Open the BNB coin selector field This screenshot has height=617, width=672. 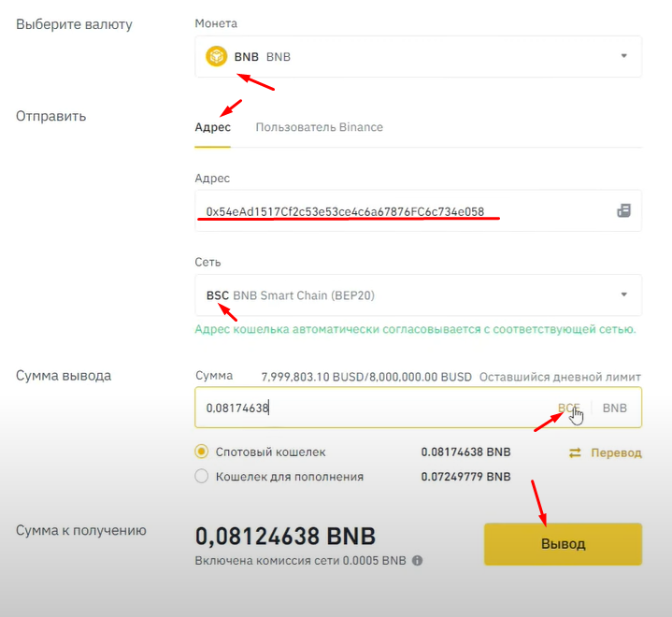419,57
